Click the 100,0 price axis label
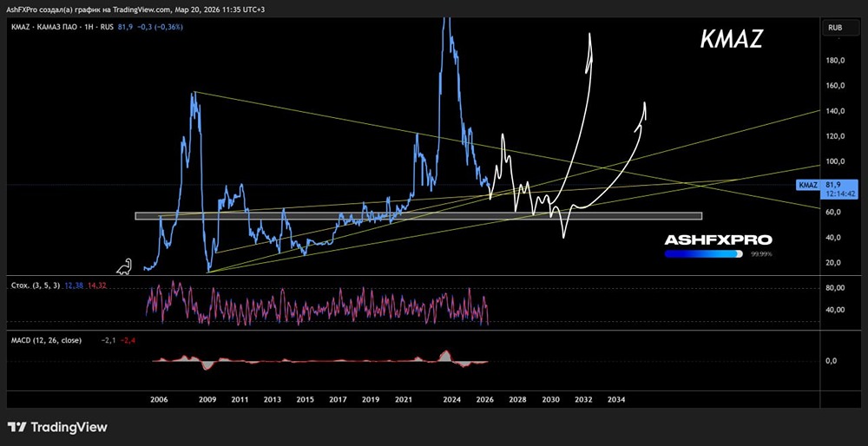Screen dimensions: 868x446 click(x=836, y=161)
